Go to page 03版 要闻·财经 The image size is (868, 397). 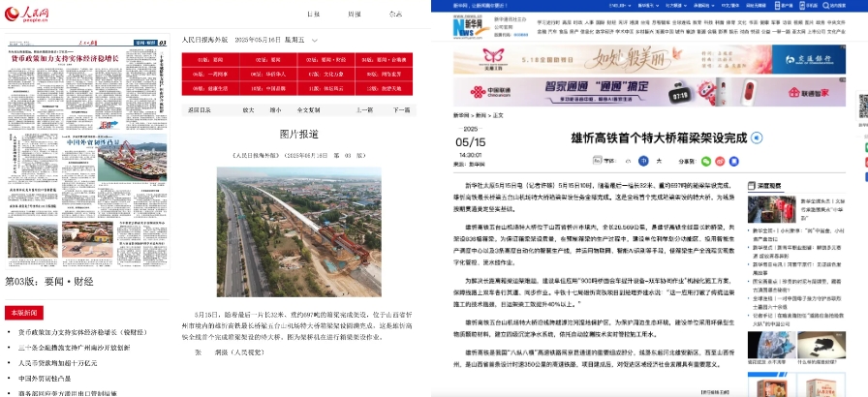[326, 60]
